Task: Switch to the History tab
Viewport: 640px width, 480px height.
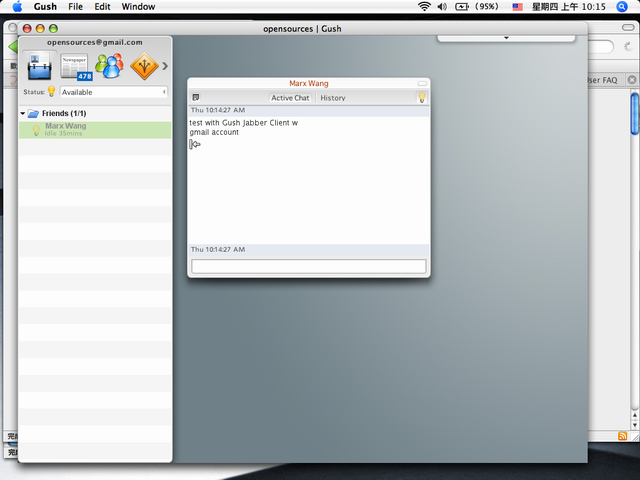Action: 333,98
